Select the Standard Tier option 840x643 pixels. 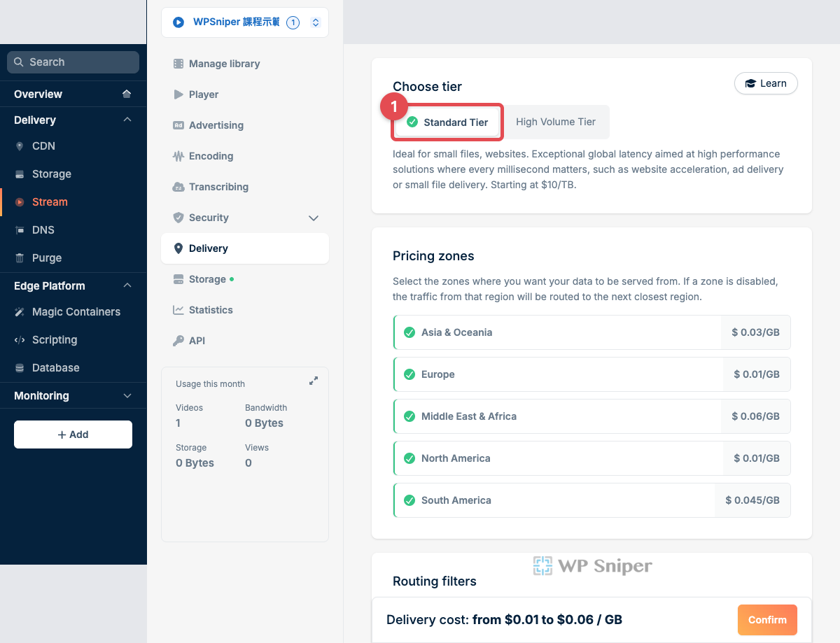[447, 122]
